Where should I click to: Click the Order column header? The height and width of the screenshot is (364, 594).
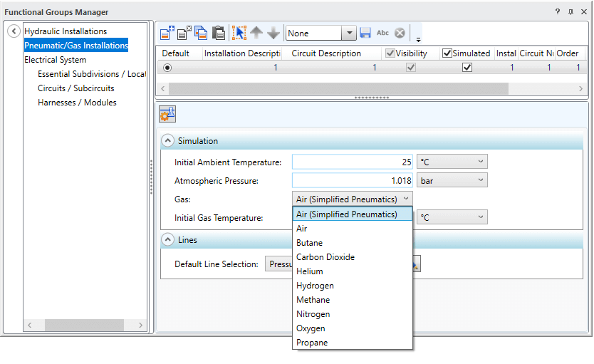[569, 53]
